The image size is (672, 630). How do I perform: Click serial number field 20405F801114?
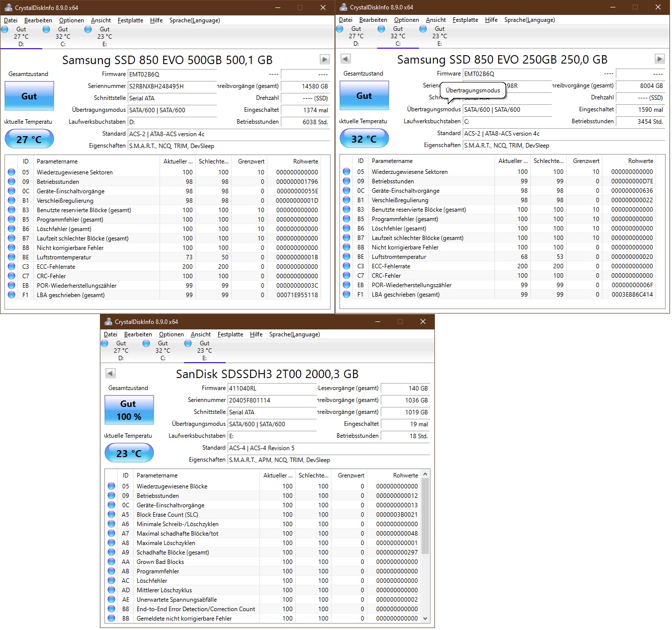click(x=272, y=400)
